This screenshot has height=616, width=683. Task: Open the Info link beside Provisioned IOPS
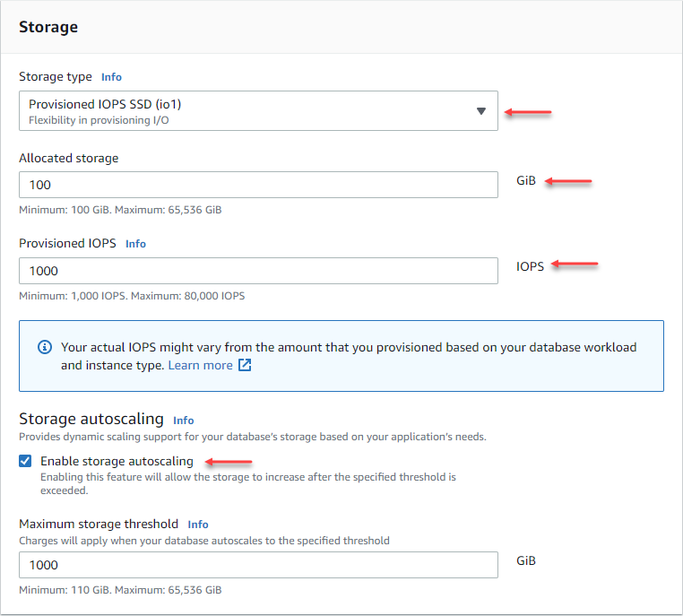tap(135, 244)
